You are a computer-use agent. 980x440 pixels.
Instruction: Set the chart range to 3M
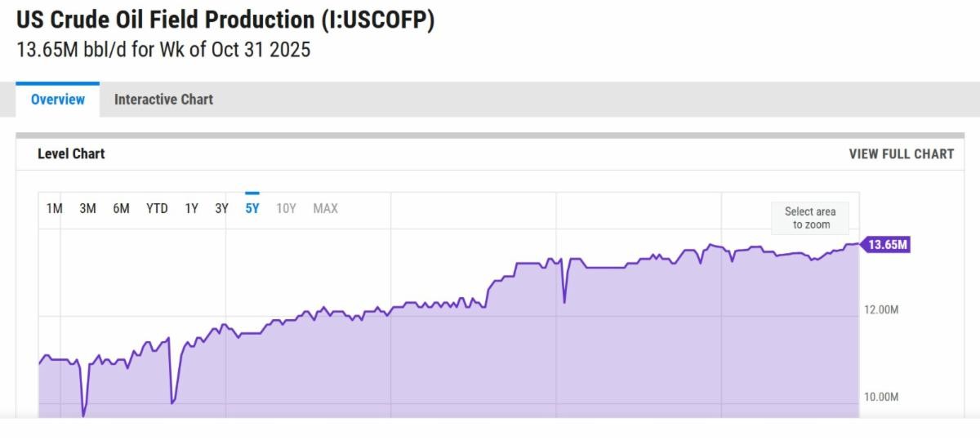coord(87,208)
